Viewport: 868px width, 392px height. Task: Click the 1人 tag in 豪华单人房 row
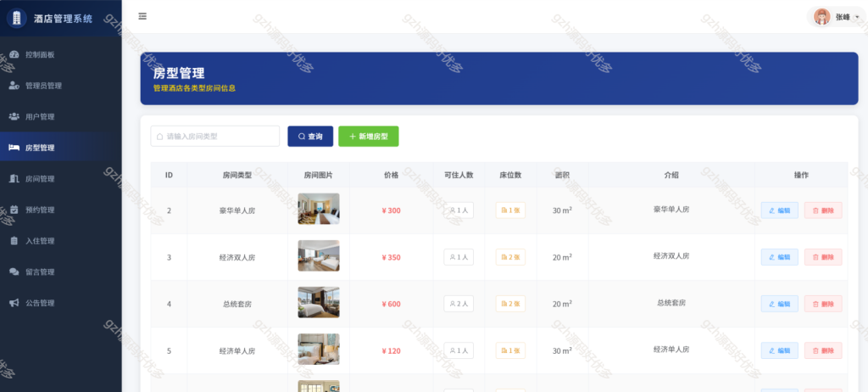click(x=459, y=210)
